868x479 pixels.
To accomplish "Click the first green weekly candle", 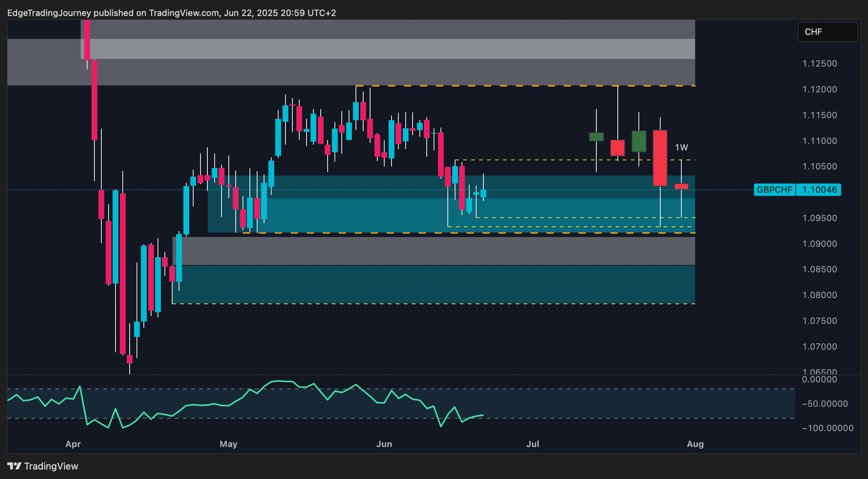I will [x=596, y=137].
